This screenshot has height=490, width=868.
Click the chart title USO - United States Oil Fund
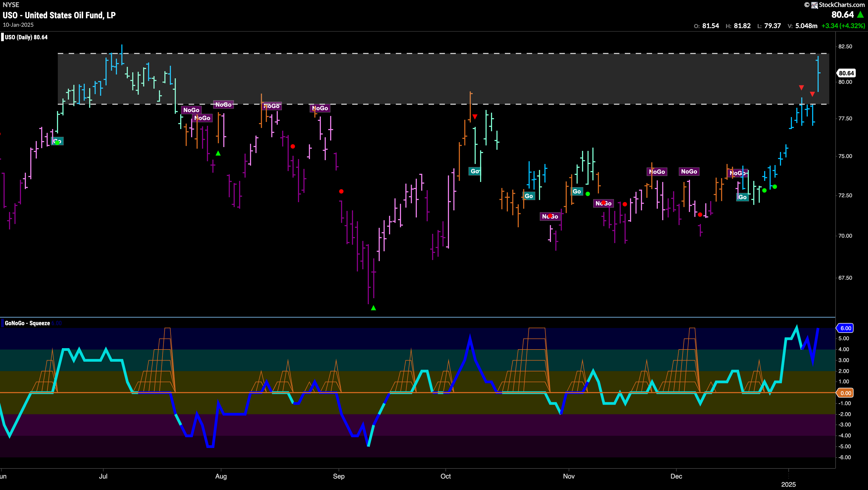(59, 15)
